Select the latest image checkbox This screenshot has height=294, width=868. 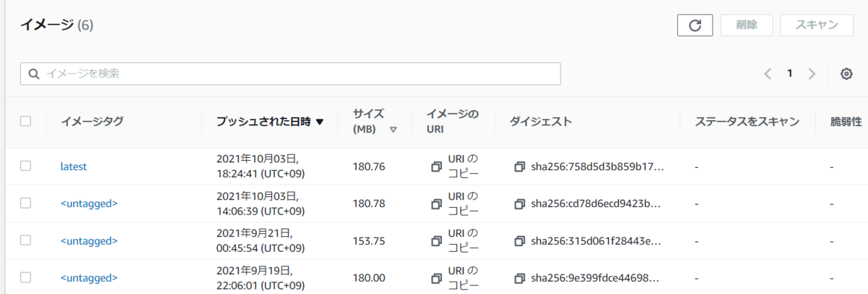(25, 166)
